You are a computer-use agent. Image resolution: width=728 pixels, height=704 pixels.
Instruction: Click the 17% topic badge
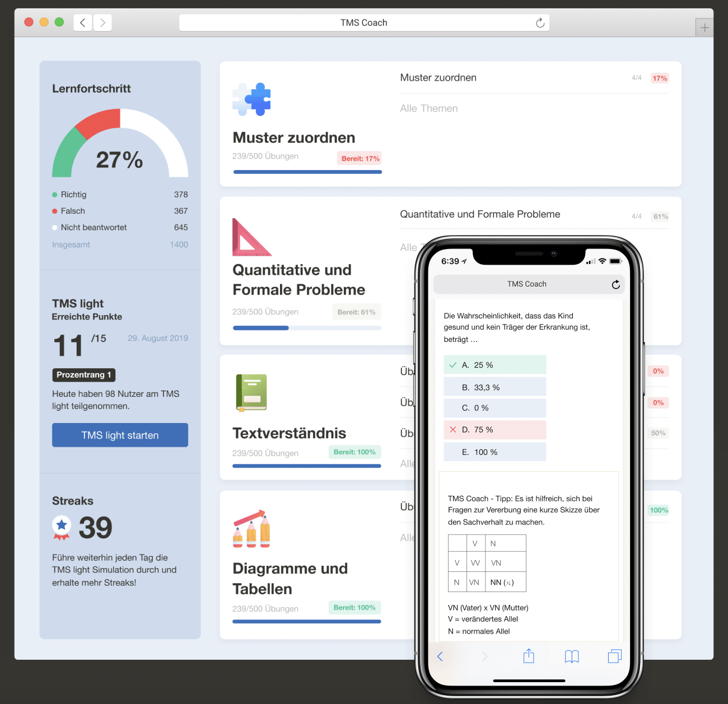pos(660,78)
